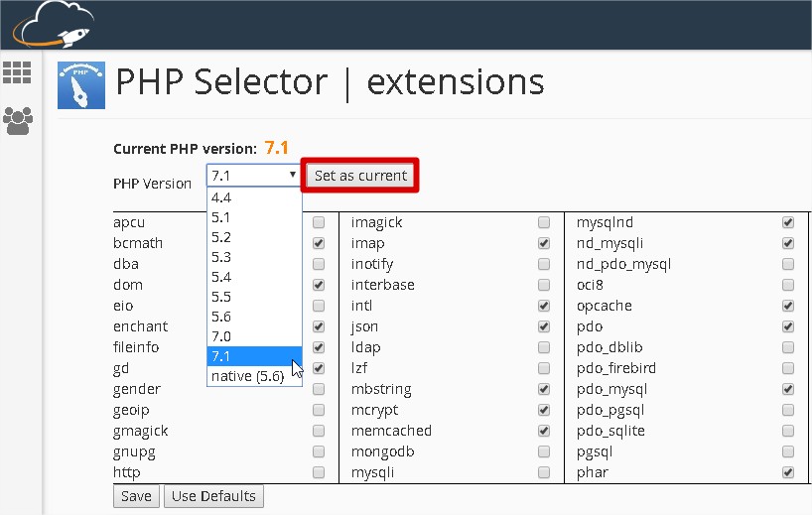Click the Save button
Screen dimensions: 812x515
pyautogui.click(x=136, y=496)
